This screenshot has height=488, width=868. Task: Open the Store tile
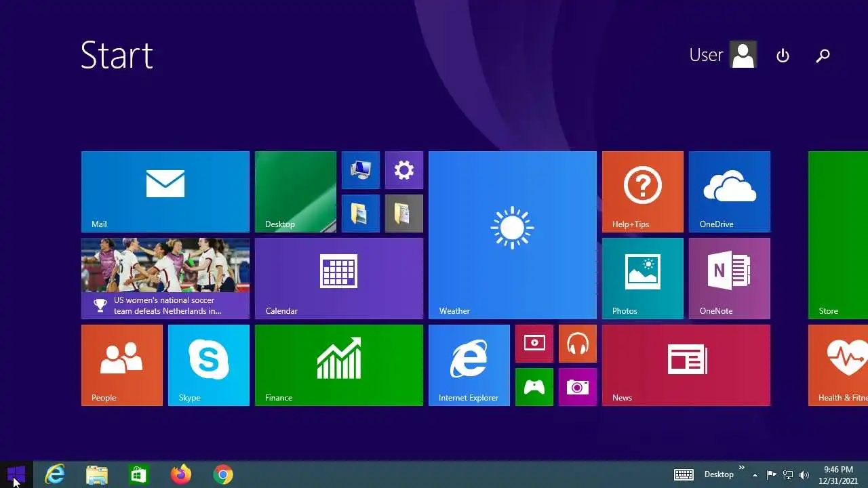pyautogui.click(x=838, y=235)
